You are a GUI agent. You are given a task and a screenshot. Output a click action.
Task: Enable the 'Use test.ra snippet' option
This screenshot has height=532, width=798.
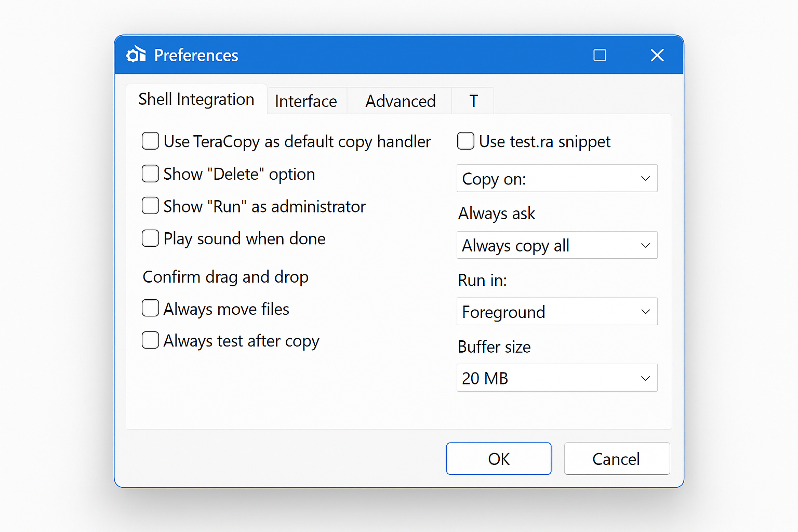click(465, 141)
